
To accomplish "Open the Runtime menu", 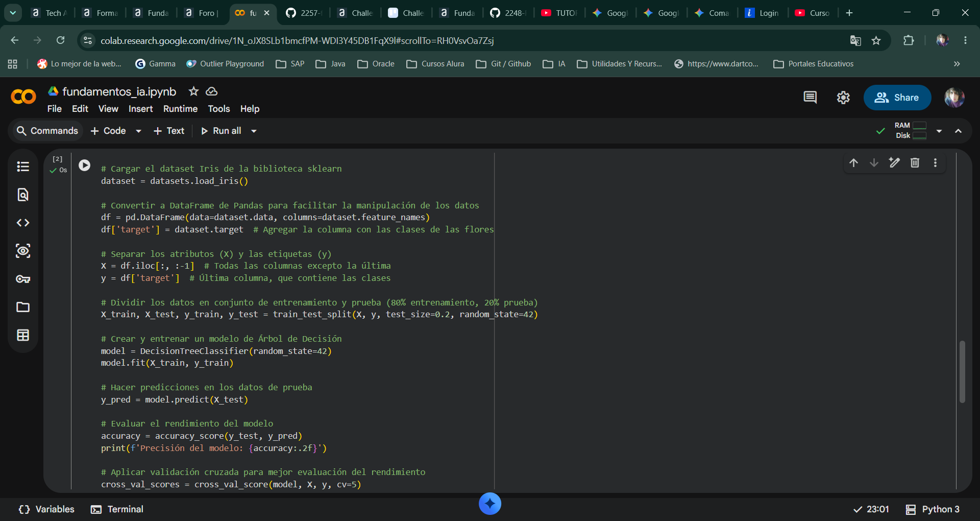I will [x=180, y=109].
